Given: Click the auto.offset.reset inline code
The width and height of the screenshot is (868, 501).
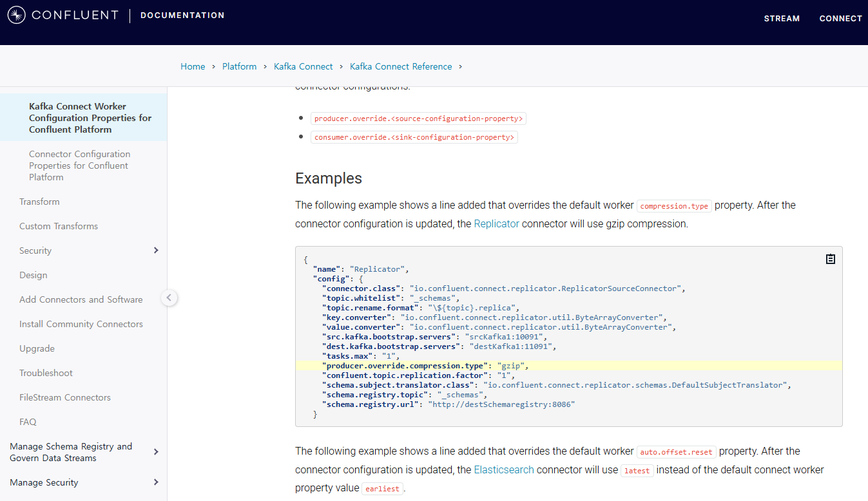Looking at the screenshot, I should pos(677,452).
